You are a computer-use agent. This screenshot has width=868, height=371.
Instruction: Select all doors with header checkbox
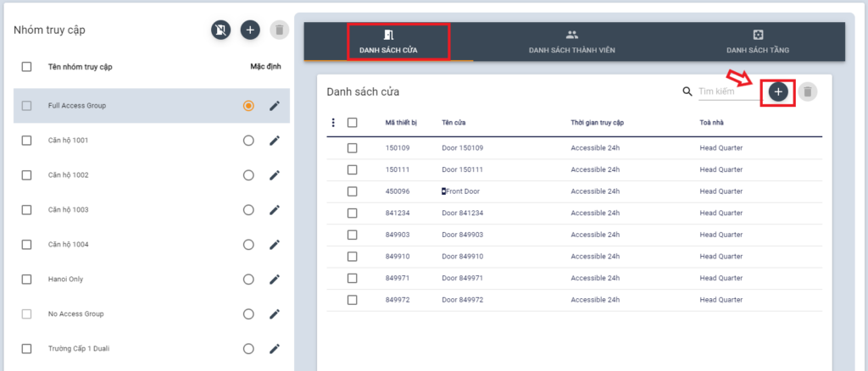tap(352, 123)
